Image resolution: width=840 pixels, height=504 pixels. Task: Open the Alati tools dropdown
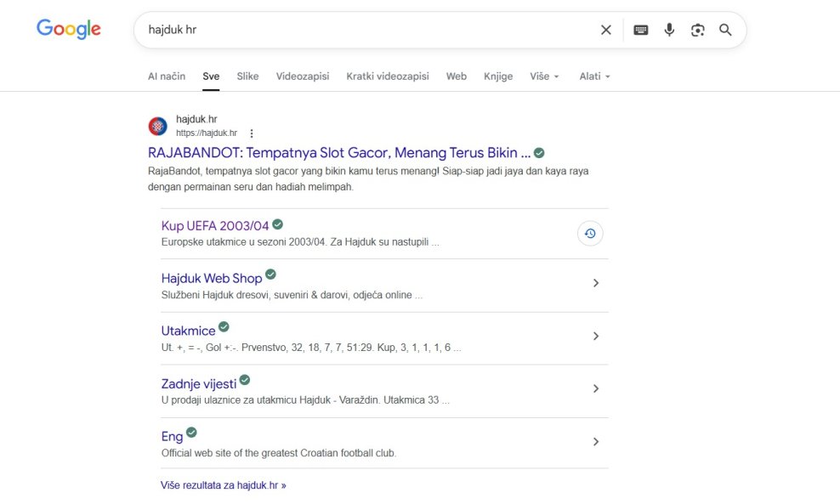(x=594, y=76)
